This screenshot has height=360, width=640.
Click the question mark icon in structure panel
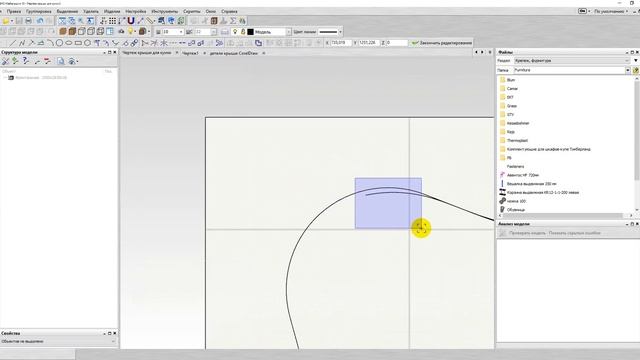pyautogui.click(x=26, y=61)
